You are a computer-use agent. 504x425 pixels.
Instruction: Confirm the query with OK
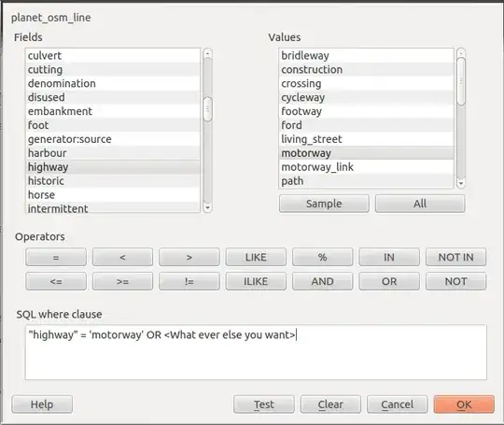pos(464,404)
